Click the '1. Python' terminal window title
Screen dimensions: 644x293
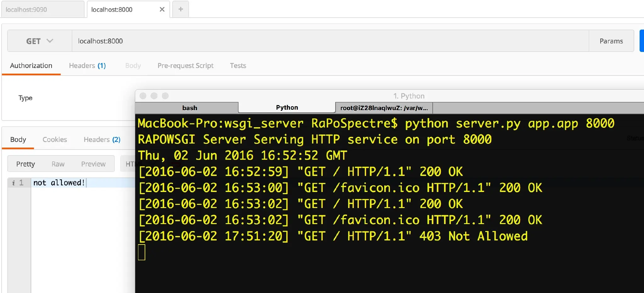[409, 96]
